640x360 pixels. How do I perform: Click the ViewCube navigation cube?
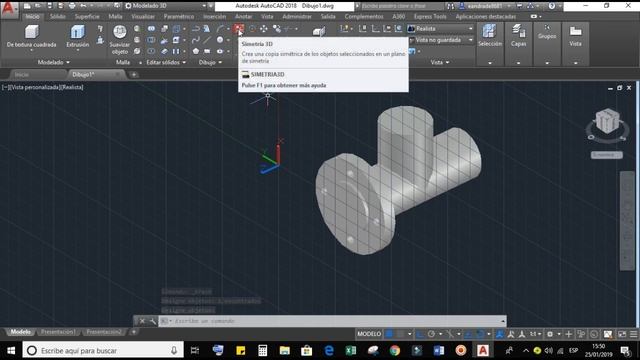point(607,121)
